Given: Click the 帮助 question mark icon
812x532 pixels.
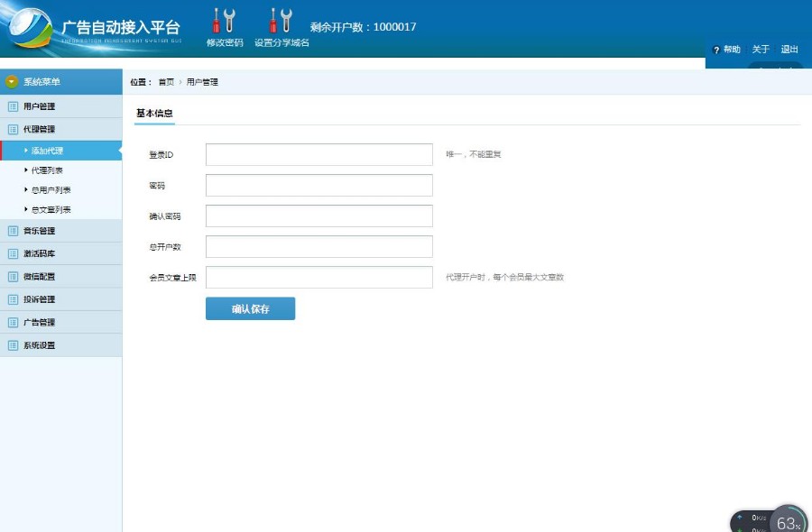Looking at the screenshot, I should coord(716,50).
